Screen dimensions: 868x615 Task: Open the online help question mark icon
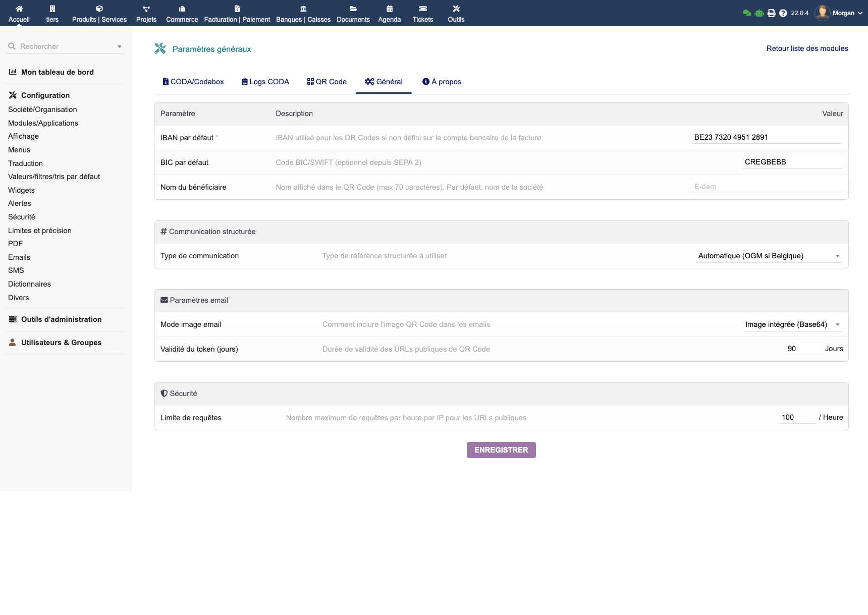click(783, 13)
